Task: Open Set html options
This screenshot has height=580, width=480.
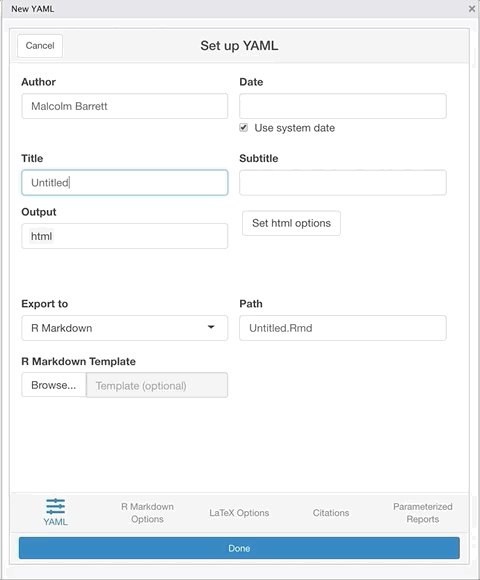Action: point(291,223)
